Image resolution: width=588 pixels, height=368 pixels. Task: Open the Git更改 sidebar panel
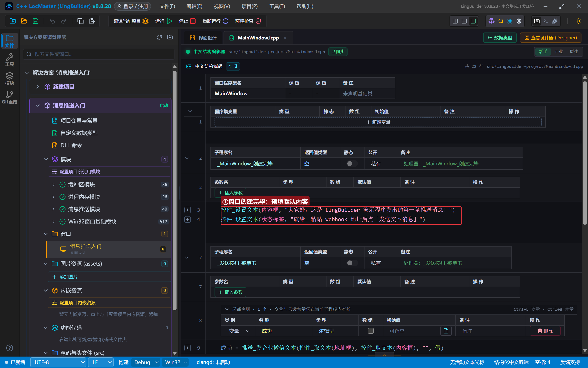9,98
